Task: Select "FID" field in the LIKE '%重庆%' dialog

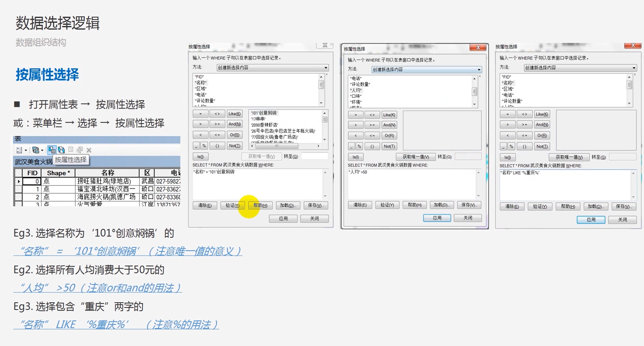Action: pyautogui.click(x=506, y=77)
